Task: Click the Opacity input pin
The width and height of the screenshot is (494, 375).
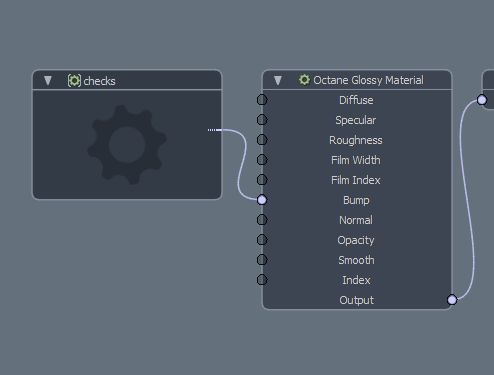Action: click(x=262, y=240)
